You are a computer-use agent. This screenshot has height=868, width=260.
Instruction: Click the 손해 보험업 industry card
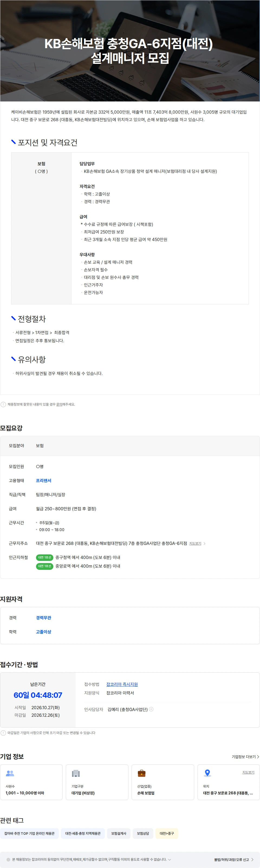tap(163, 782)
